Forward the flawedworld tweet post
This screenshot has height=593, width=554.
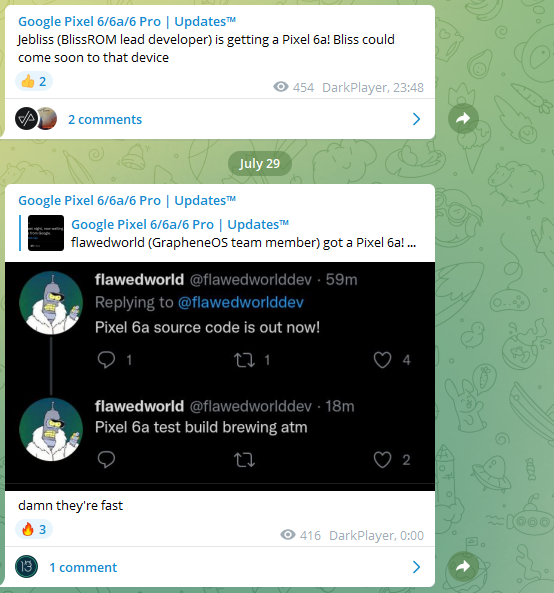463,566
